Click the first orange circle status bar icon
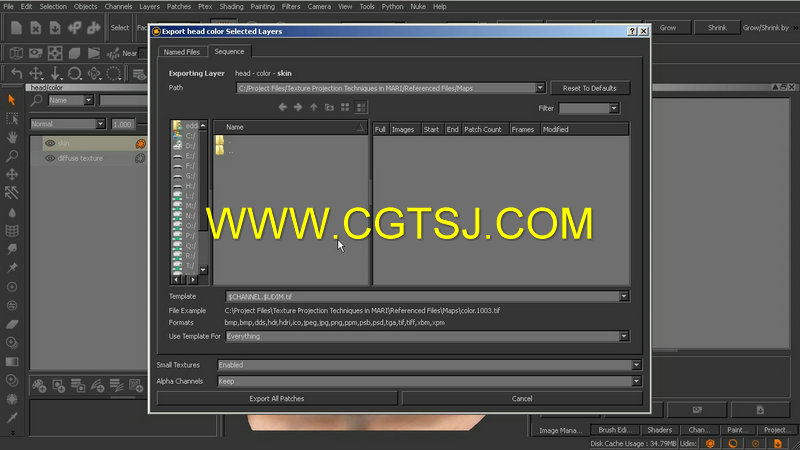 coord(710,443)
